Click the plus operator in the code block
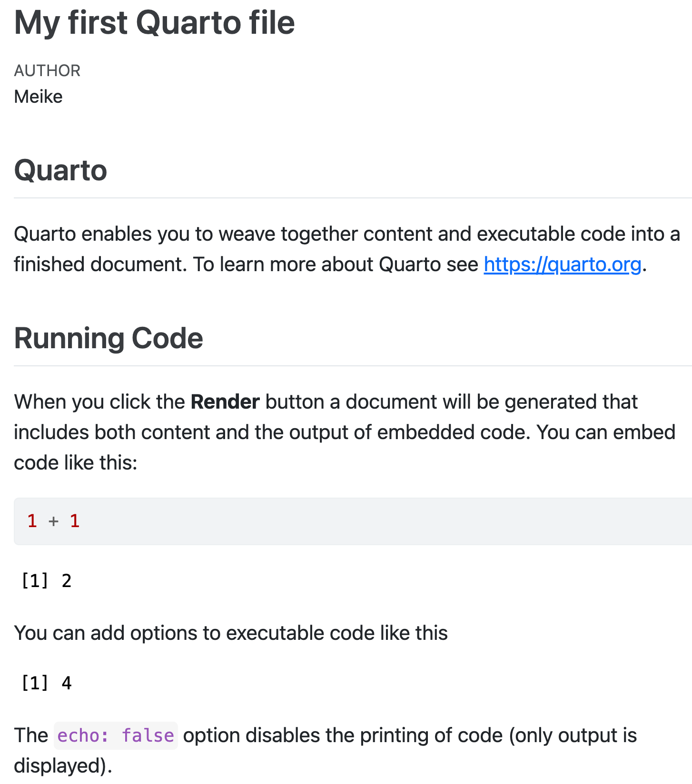The width and height of the screenshot is (692, 784). coord(53,521)
